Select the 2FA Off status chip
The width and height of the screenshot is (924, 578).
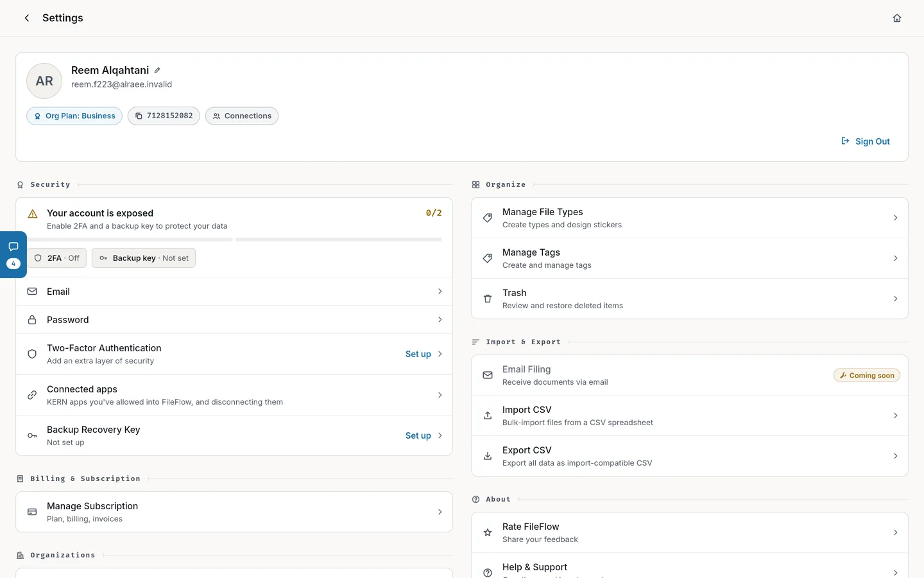pos(56,258)
